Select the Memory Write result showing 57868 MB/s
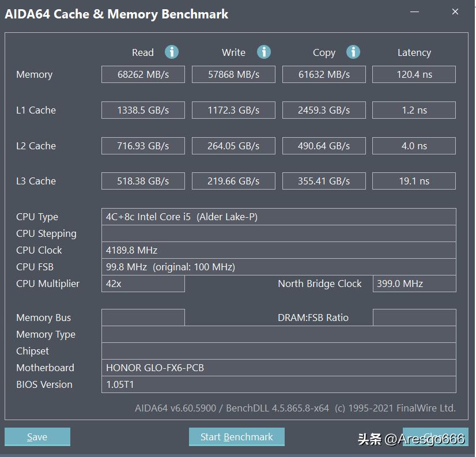 [233, 74]
